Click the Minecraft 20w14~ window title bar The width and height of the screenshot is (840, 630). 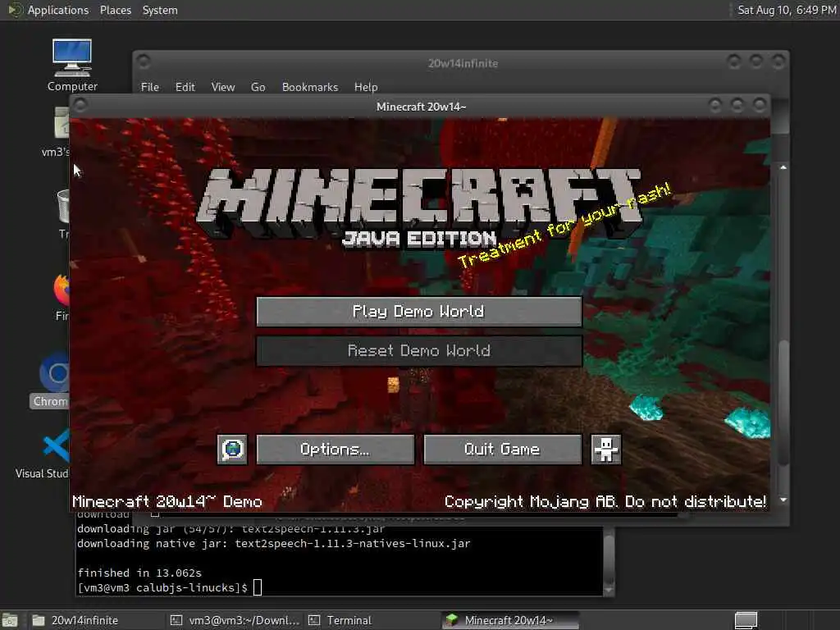tap(421, 107)
